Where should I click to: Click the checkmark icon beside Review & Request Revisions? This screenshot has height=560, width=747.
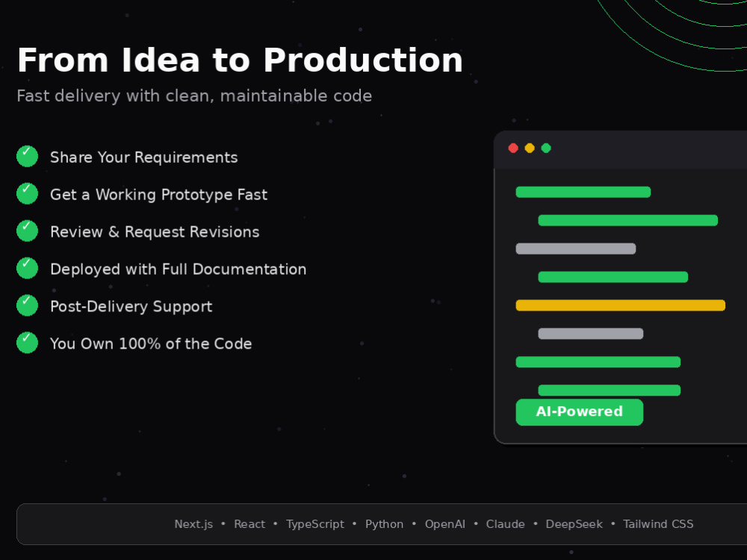(27, 231)
